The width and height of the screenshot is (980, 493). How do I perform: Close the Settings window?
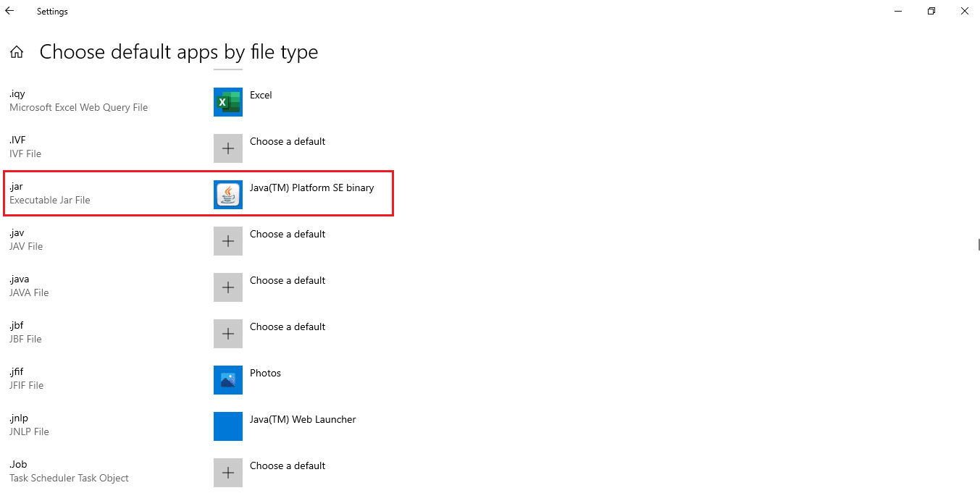click(x=964, y=11)
